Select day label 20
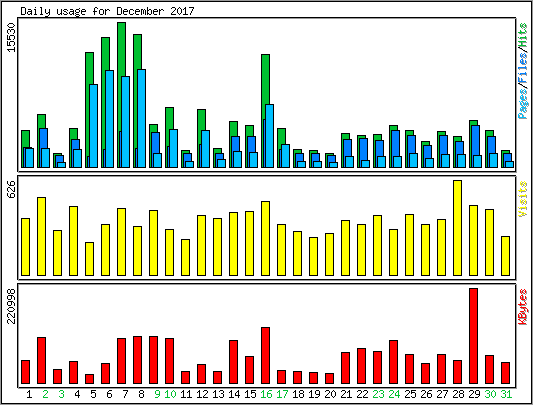This screenshot has width=533, height=405. pos(330,394)
